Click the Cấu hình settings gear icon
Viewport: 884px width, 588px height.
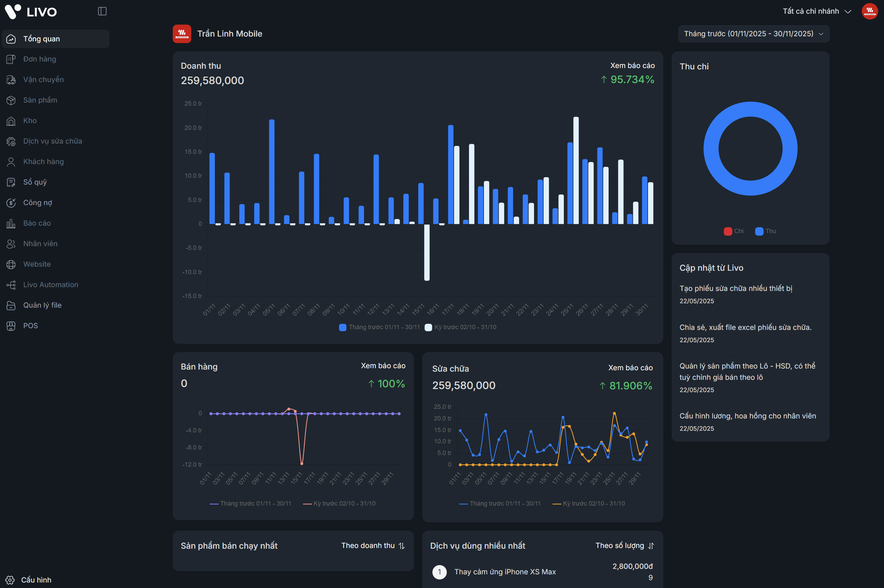coord(10,580)
